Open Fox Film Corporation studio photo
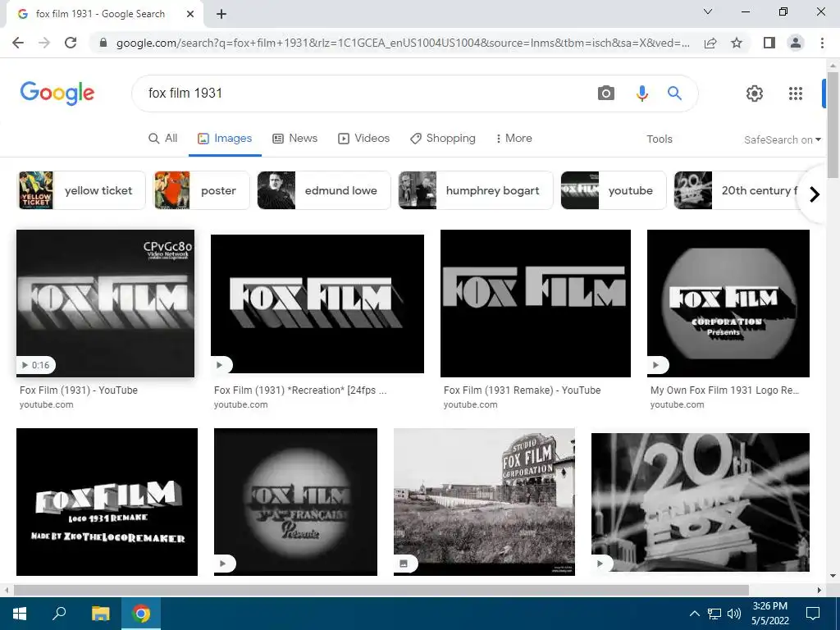The width and height of the screenshot is (840, 630). pos(484,502)
